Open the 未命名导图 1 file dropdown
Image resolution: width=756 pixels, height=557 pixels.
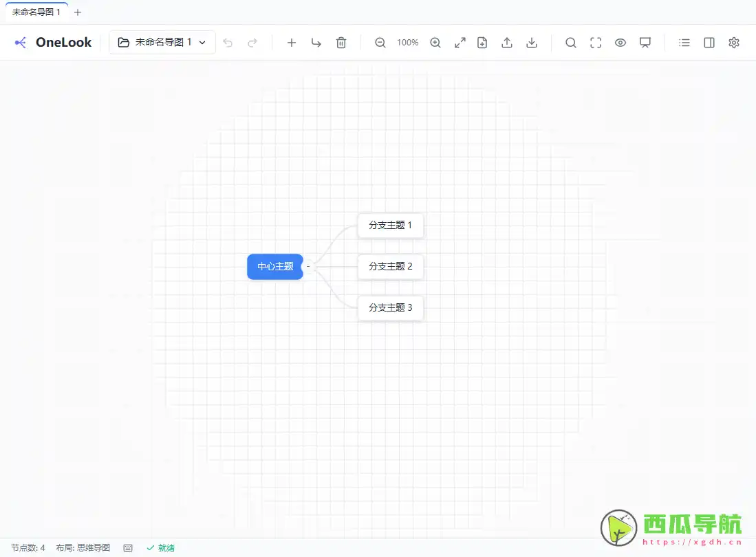click(x=162, y=42)
